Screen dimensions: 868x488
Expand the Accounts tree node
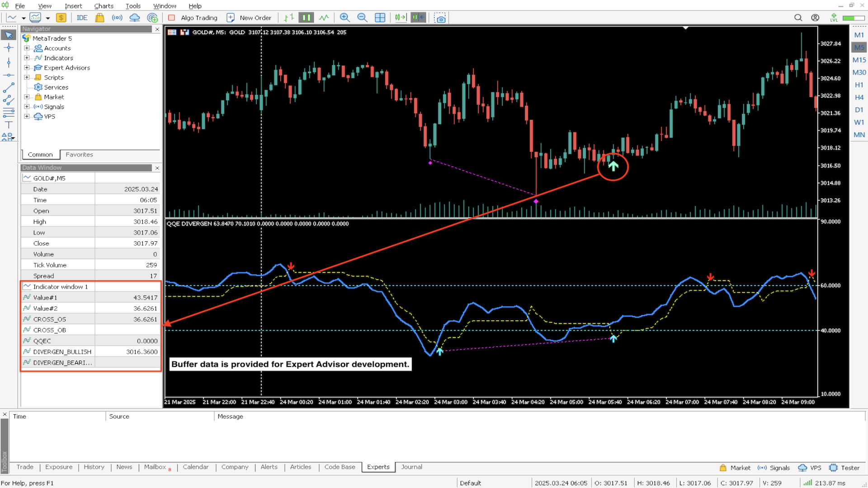[x=27, y=48]
